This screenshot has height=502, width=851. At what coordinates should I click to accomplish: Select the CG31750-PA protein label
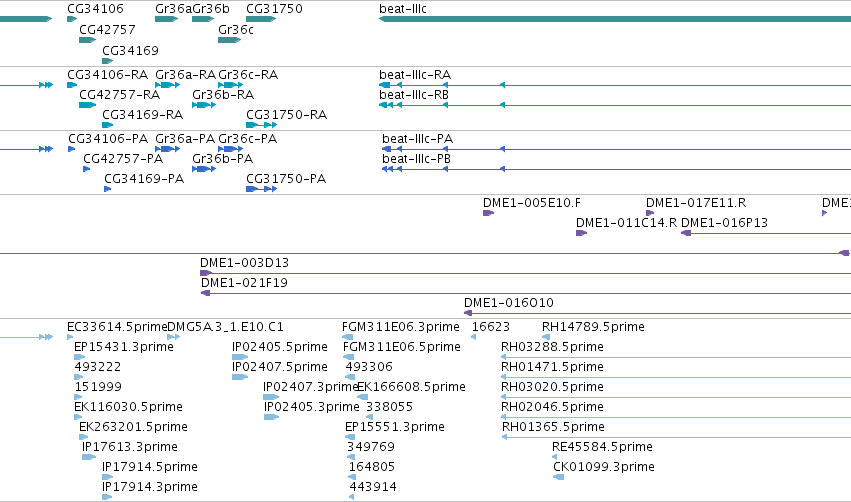(x=286, y=179)
